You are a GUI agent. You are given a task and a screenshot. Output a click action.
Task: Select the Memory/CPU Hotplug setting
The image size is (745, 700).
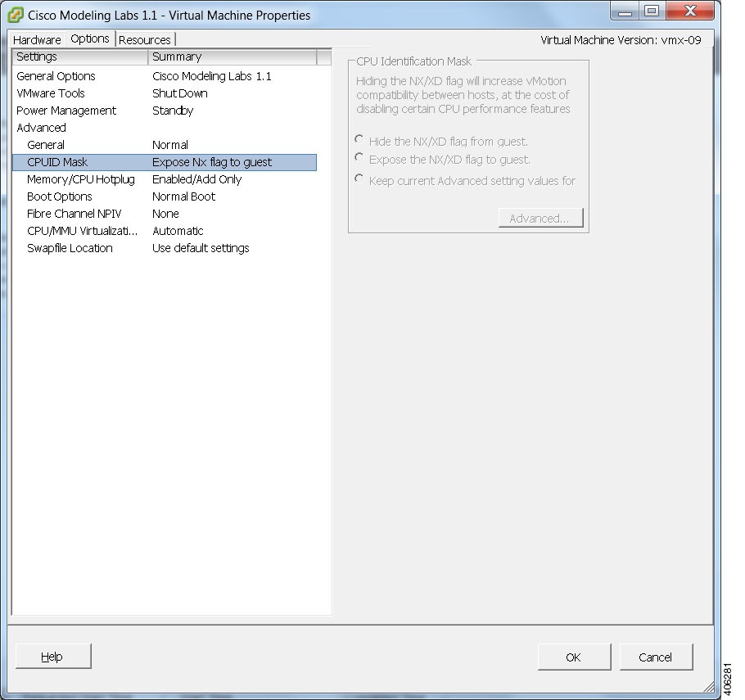click(x=165, y=179)
